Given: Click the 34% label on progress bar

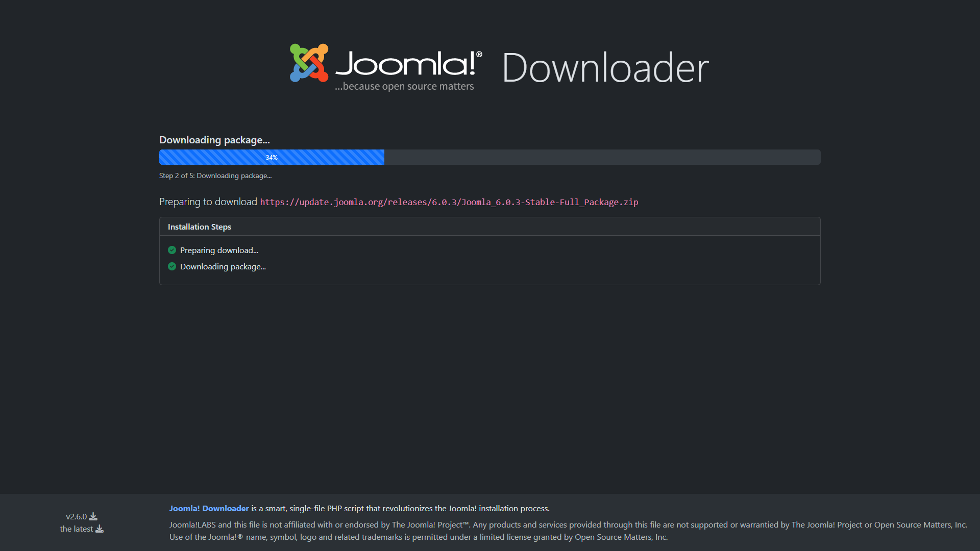Looking at the screenshot, I should tap(272, 158).
